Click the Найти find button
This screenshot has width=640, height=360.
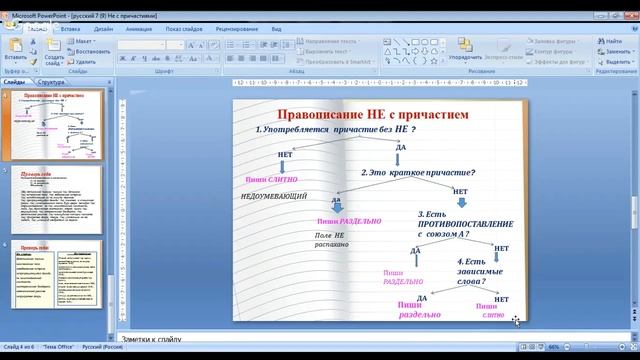tap(610, 41)
